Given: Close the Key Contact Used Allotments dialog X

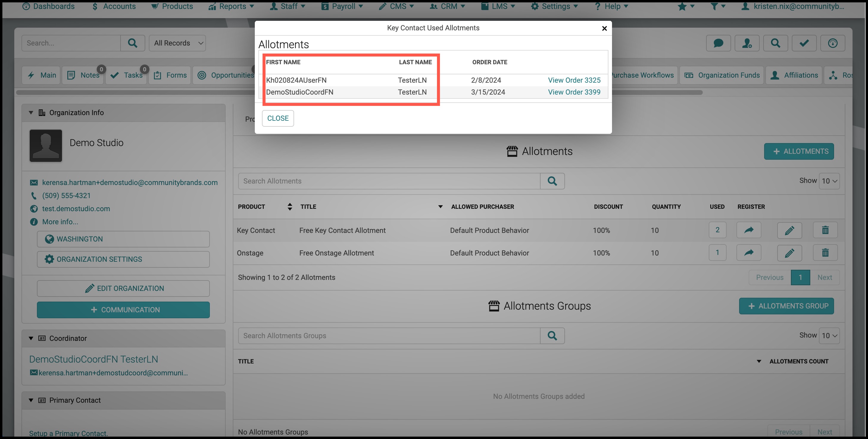Looking at the screenshot, I should pos(604,29).
